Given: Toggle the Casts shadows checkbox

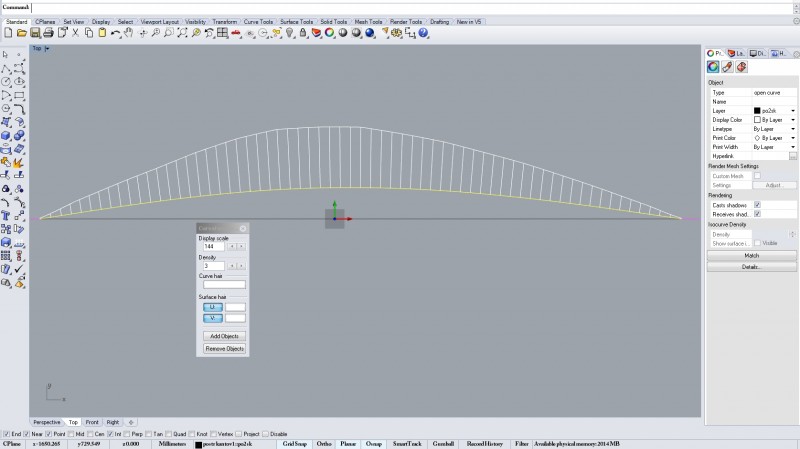Looking at the screenshot, I should click(757, 204).
